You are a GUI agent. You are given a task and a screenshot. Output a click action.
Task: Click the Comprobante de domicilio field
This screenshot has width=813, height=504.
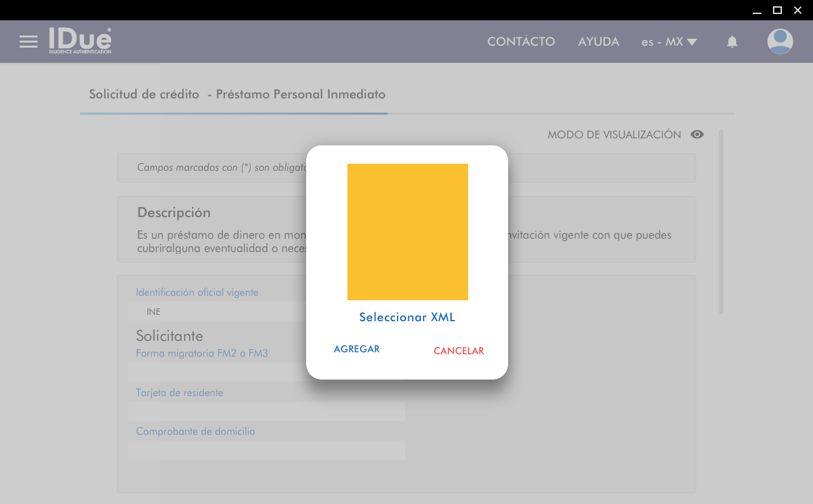coord(267,450)
